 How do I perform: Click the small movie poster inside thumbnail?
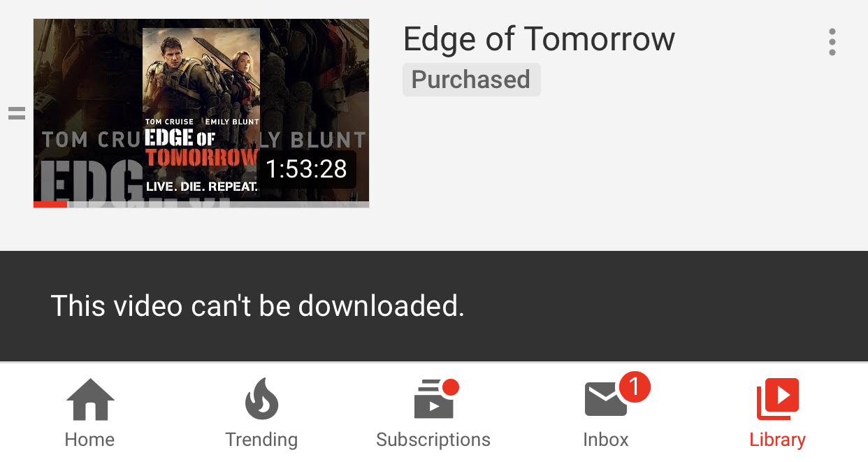201,112
